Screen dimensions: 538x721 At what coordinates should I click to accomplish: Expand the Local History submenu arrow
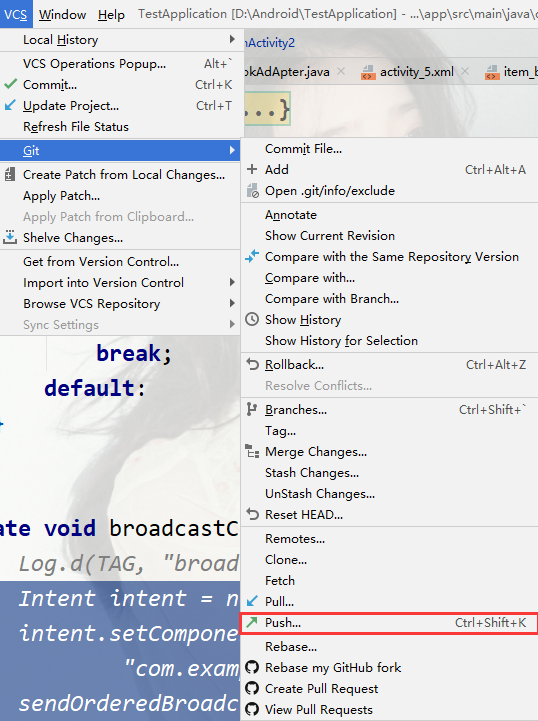click(232, 40)
